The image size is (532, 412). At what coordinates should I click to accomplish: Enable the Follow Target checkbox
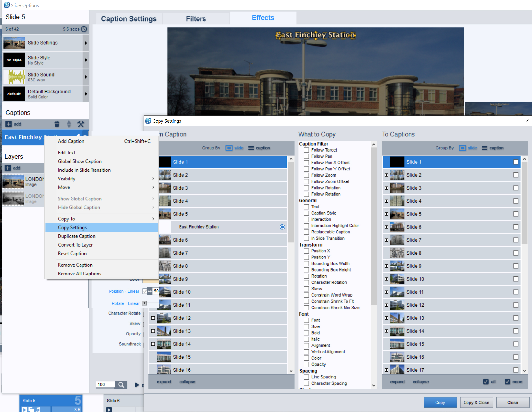[306, 150]
